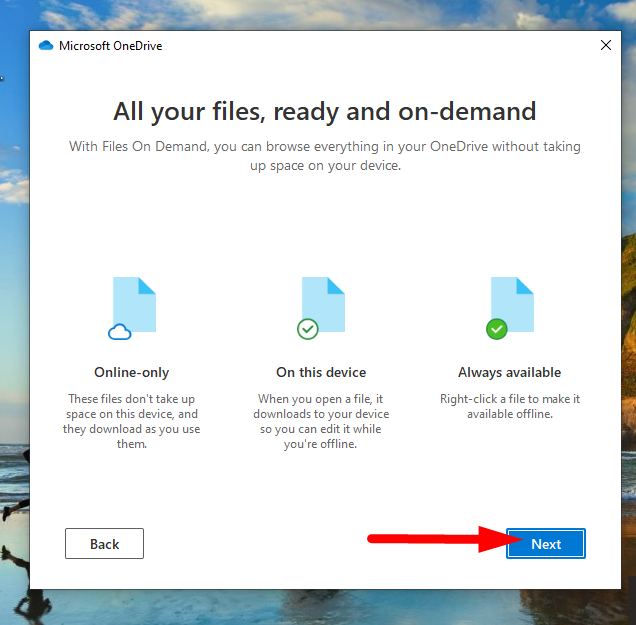Viewport: 636px width, 625px height.
Task: Click the On this device description text
Action: [x=321, y=421]
